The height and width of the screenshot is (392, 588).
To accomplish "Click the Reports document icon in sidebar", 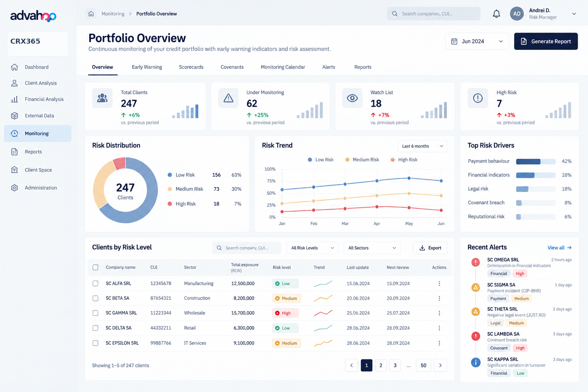I will click(x=15, y=152).
